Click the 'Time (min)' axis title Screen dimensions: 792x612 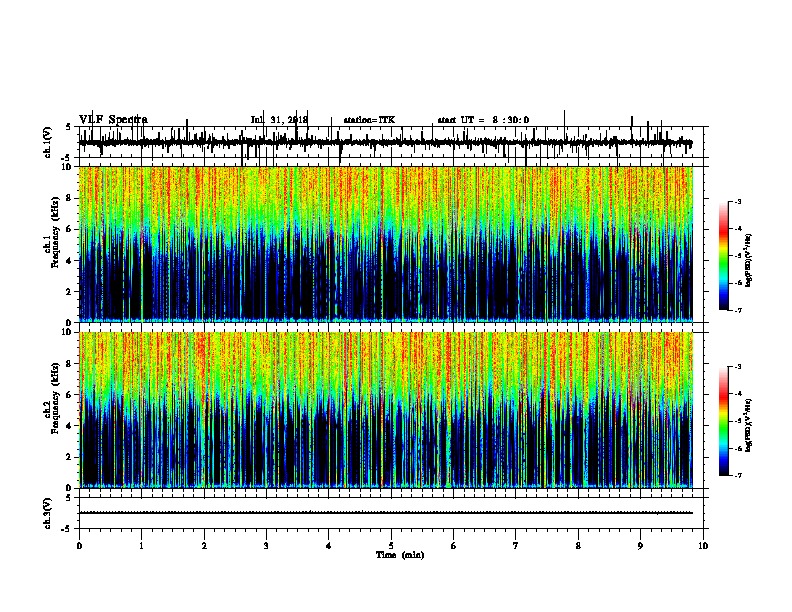click(400, 555)
